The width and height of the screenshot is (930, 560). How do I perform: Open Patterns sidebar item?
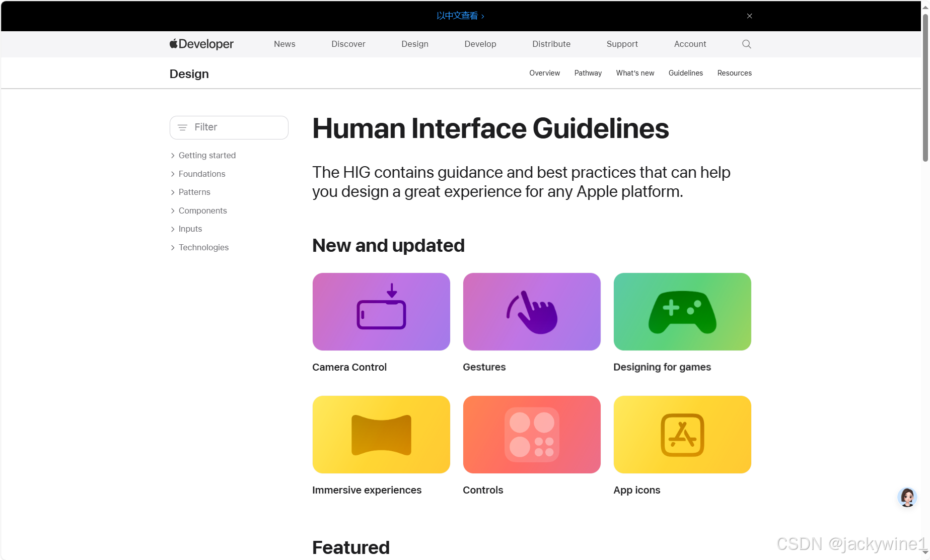(x=194, y=192)
